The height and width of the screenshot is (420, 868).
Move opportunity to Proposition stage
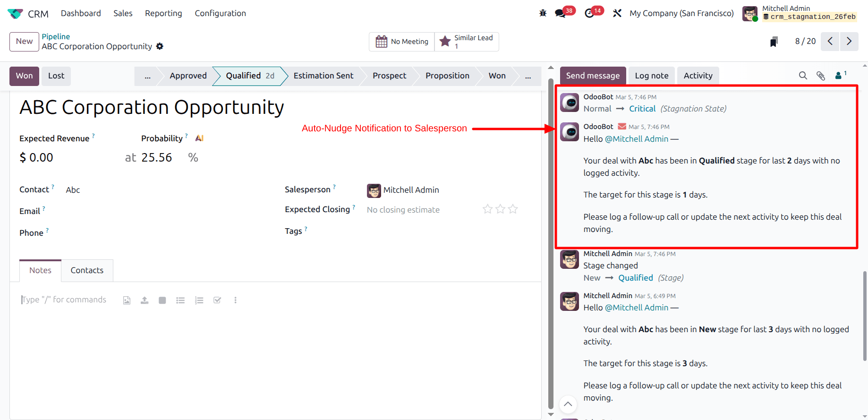click(447, 76)
